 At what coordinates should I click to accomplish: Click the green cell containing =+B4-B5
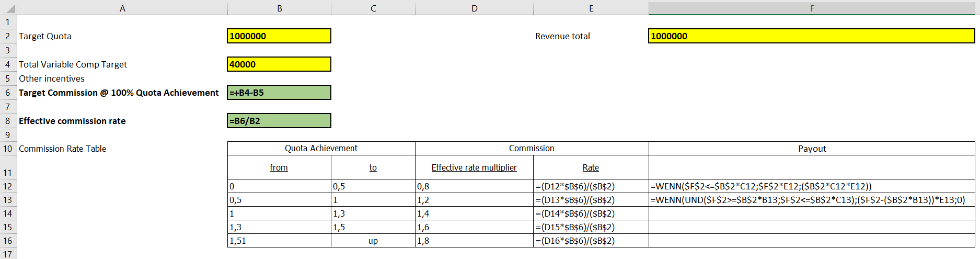[279, 93]
